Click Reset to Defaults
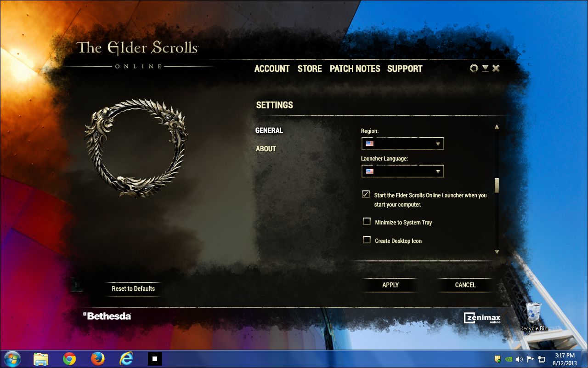 click(x=133, y=289)
